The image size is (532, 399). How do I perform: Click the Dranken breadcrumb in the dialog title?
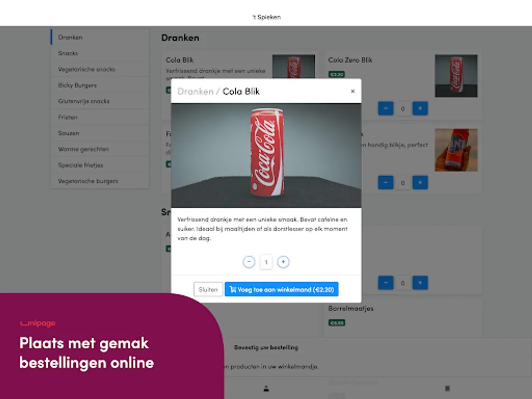tap(196, 91)
